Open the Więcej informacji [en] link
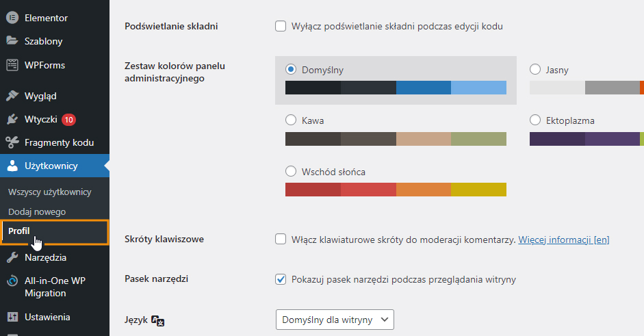The height and width of the screenshot is (336, 644). click(x=563, y=240)
